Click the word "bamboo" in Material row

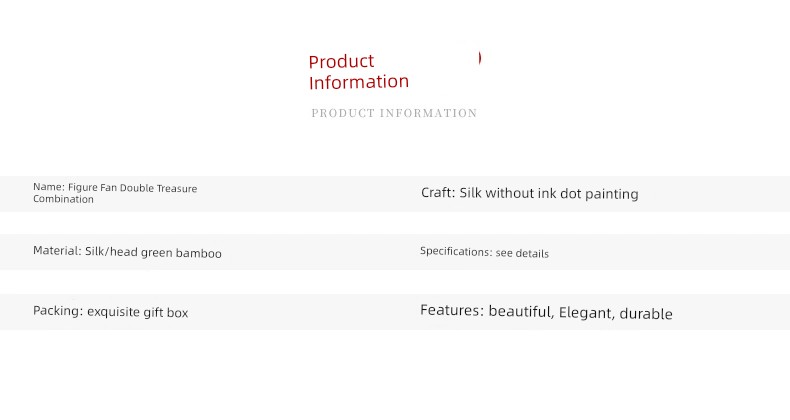199,253
